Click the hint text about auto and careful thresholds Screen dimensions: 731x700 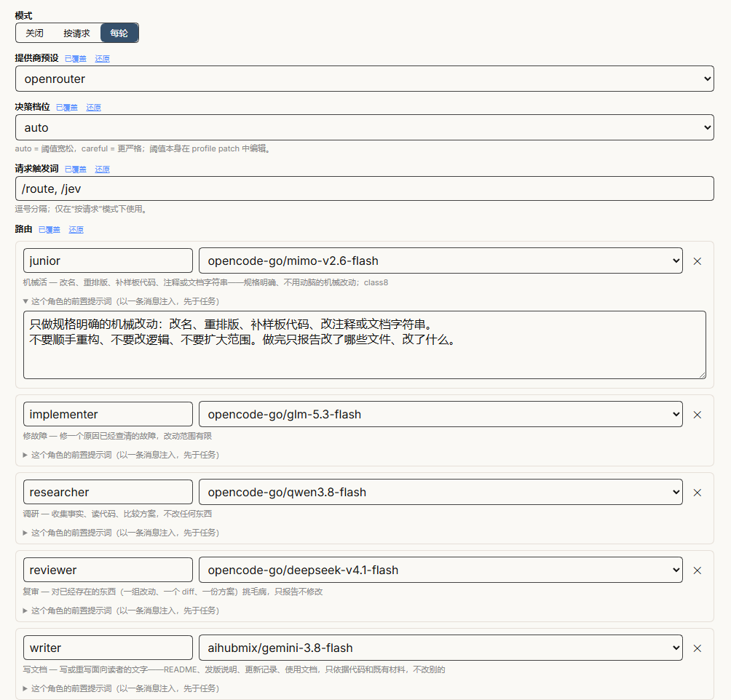tap(143, 148)
